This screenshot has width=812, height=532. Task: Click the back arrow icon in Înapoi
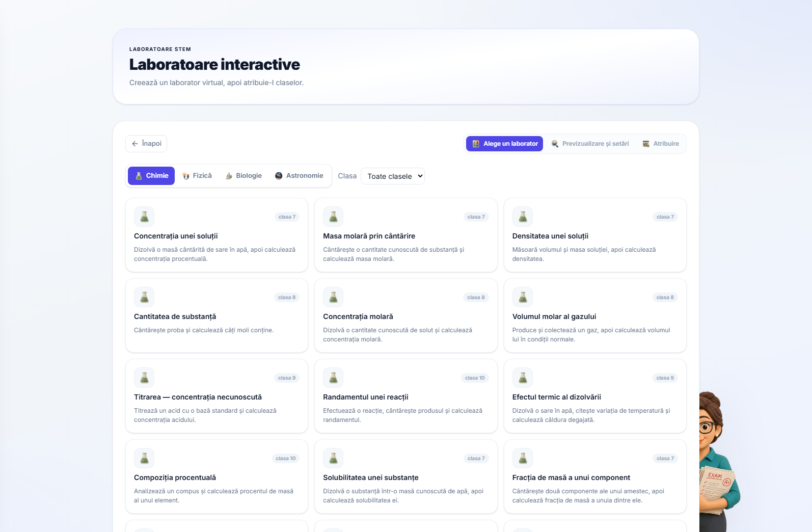tap(135, 144)
